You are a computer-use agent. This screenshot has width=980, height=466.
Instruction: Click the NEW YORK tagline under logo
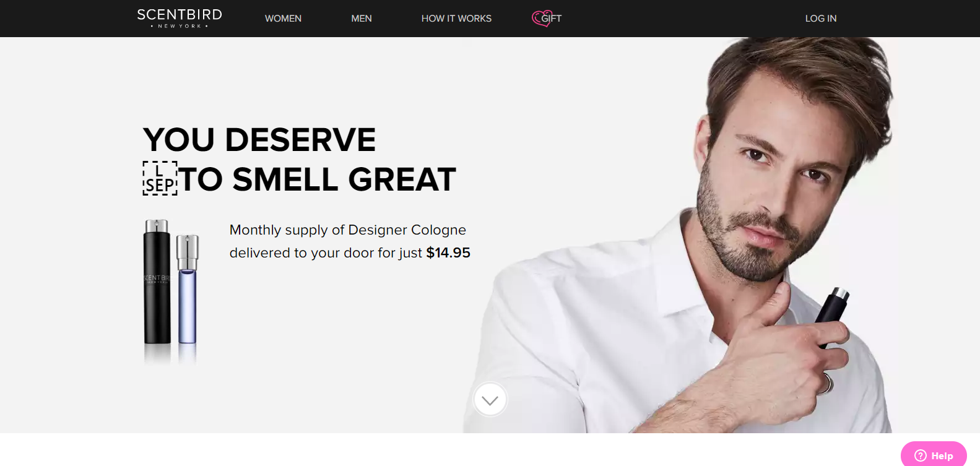180,26
